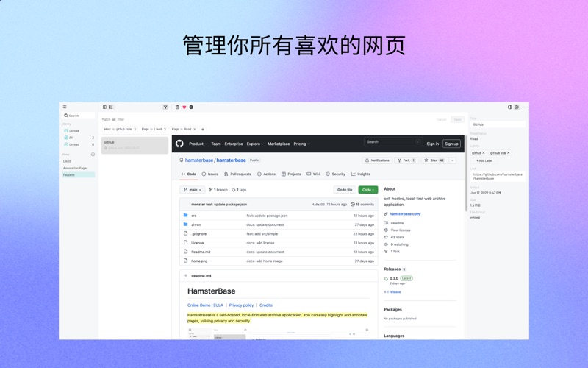The image size is (588, 368).
Task: Add a new filter condition with plus
Action: point(203,130)
